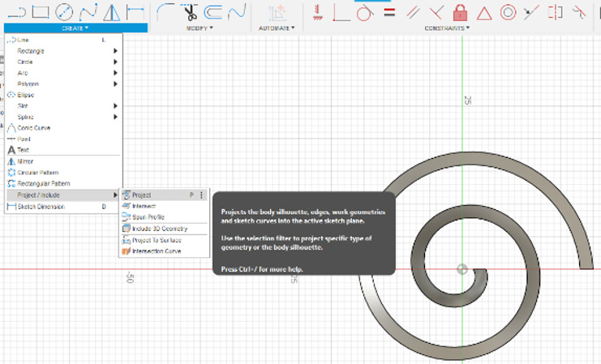The width and height of the screenshot is (601, 364).
Task: Click the 'Press Ctrl+/ for more help' tooltip text
Action: [x=262, y=269]
